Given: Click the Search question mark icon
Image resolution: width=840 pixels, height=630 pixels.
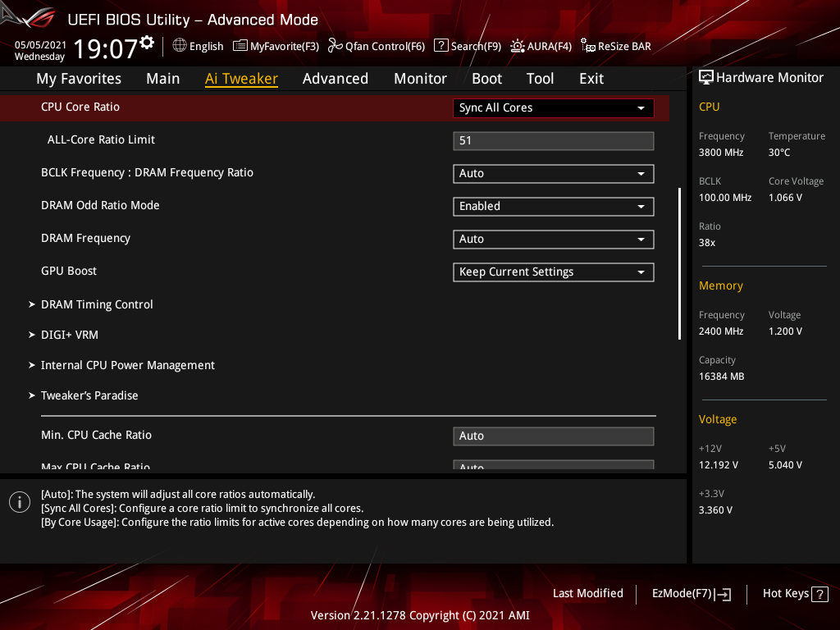Looking at the screenshot, I should [441, 46].
